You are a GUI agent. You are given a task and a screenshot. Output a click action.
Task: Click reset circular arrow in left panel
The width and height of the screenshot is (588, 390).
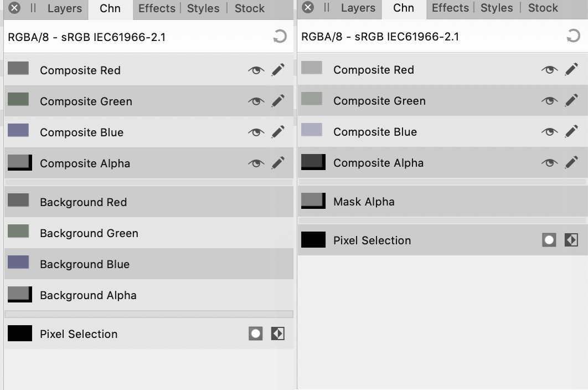[280, 37]
